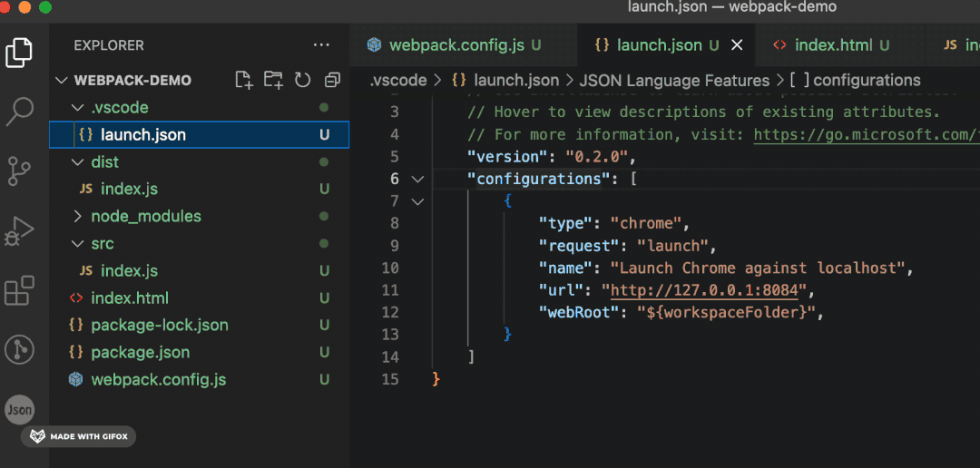
Task: Click New File icon in explorer header
Action: pos(244,80)
